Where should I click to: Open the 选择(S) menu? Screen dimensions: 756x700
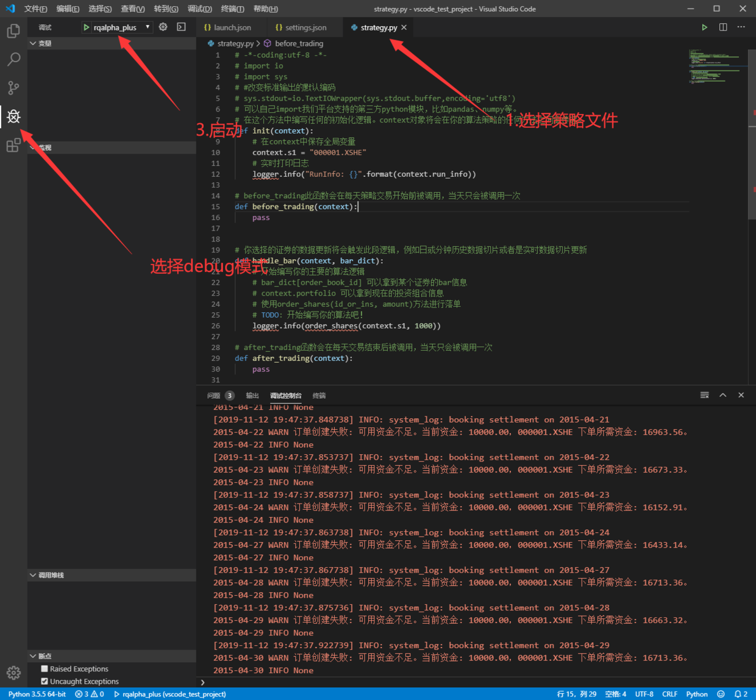click(100, 9)
